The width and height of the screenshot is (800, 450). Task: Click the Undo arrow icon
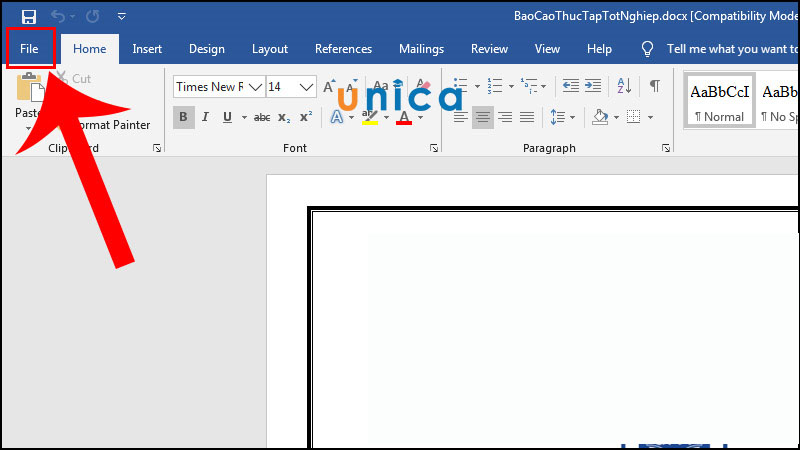[x=58, y=16]
